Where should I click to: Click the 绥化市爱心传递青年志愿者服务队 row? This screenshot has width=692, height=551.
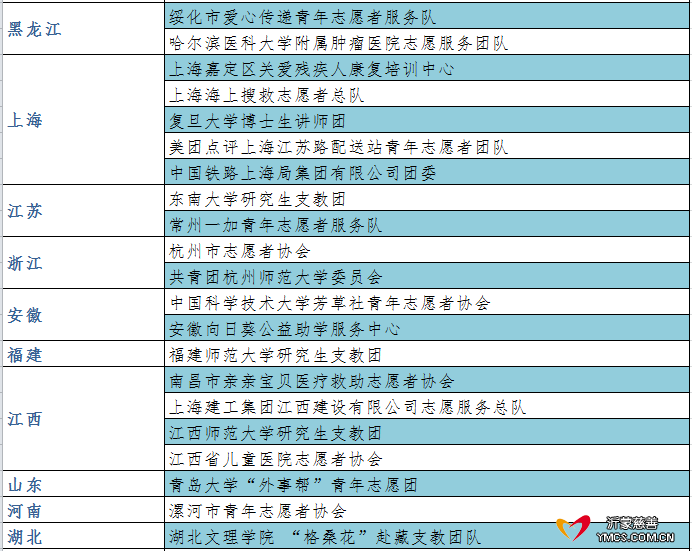[427, 16]
